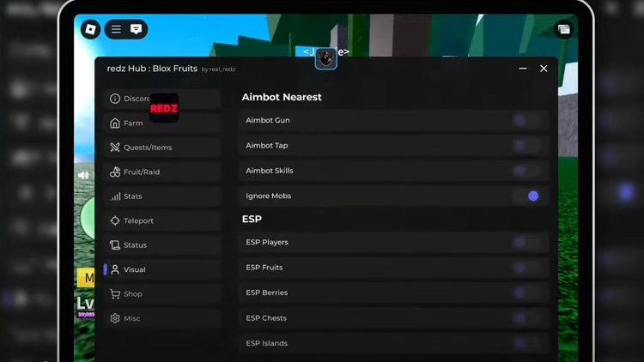Viewport: 644px width, 362px height.
Task: Close the redz Hub window
Action: (544, 69)
